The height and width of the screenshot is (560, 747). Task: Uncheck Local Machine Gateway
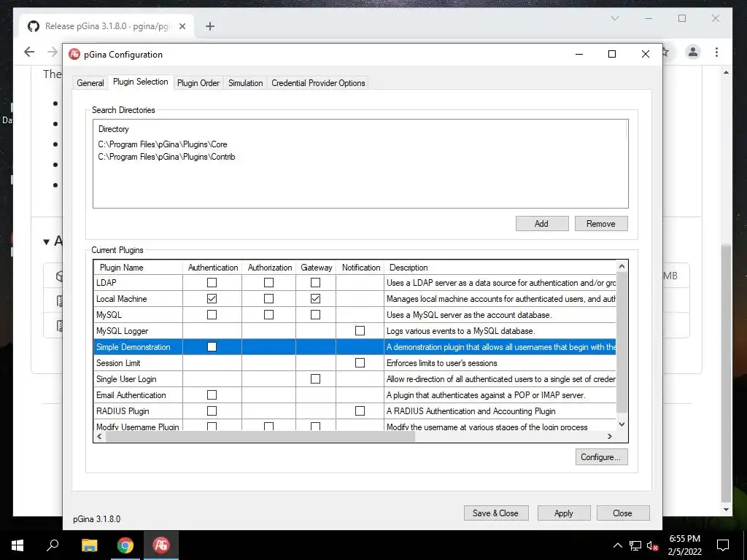315,298
